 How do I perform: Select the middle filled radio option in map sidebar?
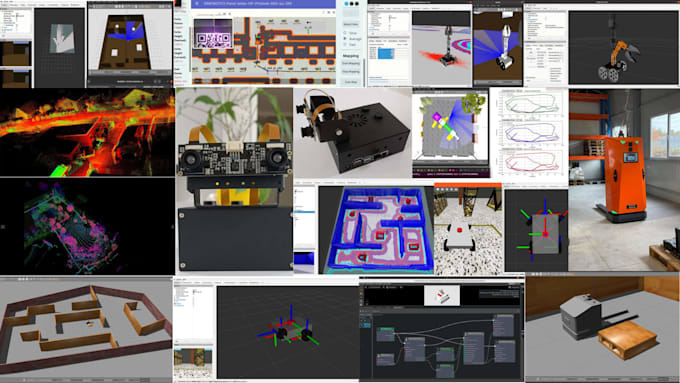(x=345, y=39)
